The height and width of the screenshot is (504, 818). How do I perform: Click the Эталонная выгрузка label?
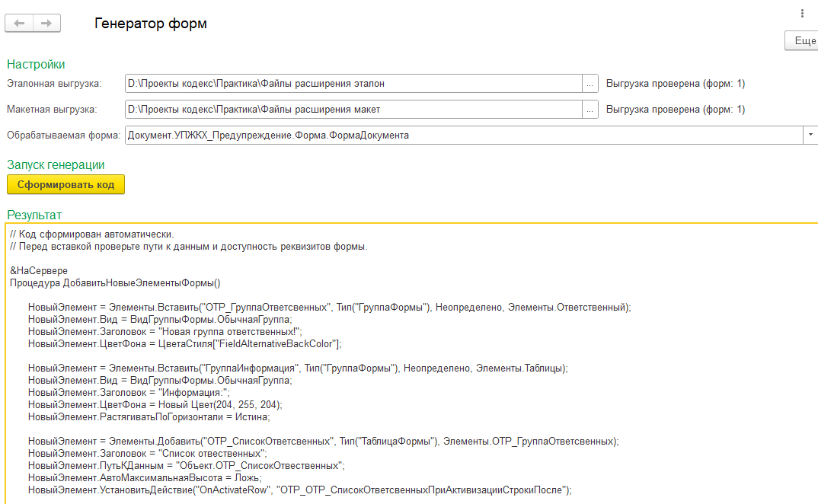coord(54,84)
